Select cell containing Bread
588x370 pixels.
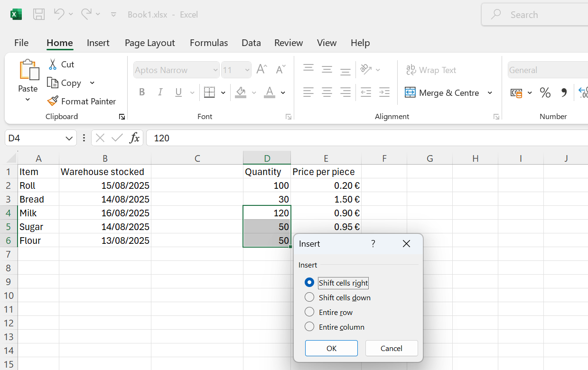click(38, 199)
